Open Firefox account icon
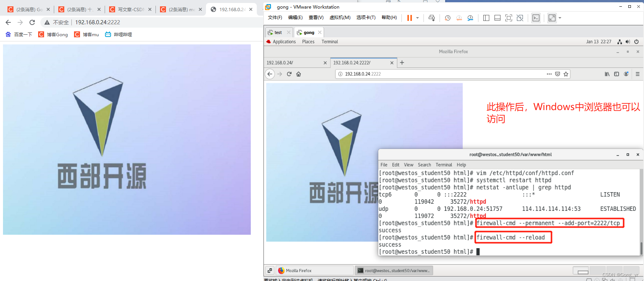The image size is (644, 281). tap(626, 74)
